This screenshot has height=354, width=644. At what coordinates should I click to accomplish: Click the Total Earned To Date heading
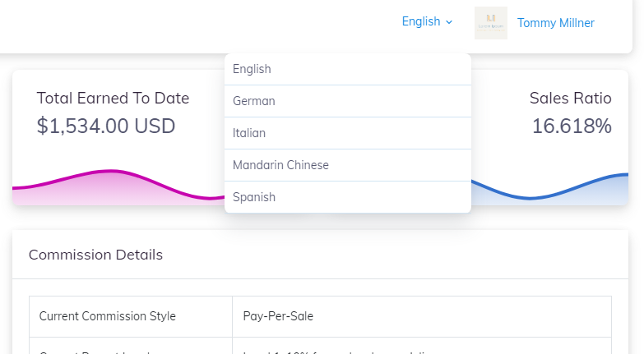pos(113,99)
